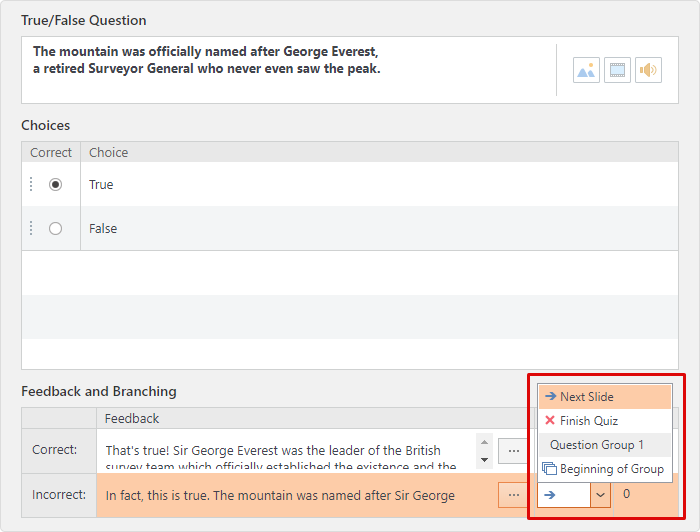700x532 pixels.
Task: Open the ellipsis editor for Incorrect feedback
Action: (x=513, y=495)
